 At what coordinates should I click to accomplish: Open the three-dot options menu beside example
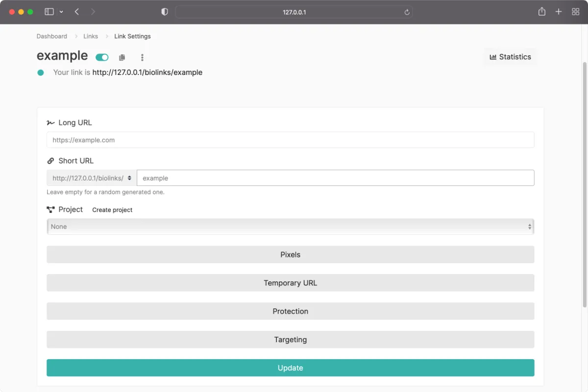pyautogui.click(x=142, y=58)
